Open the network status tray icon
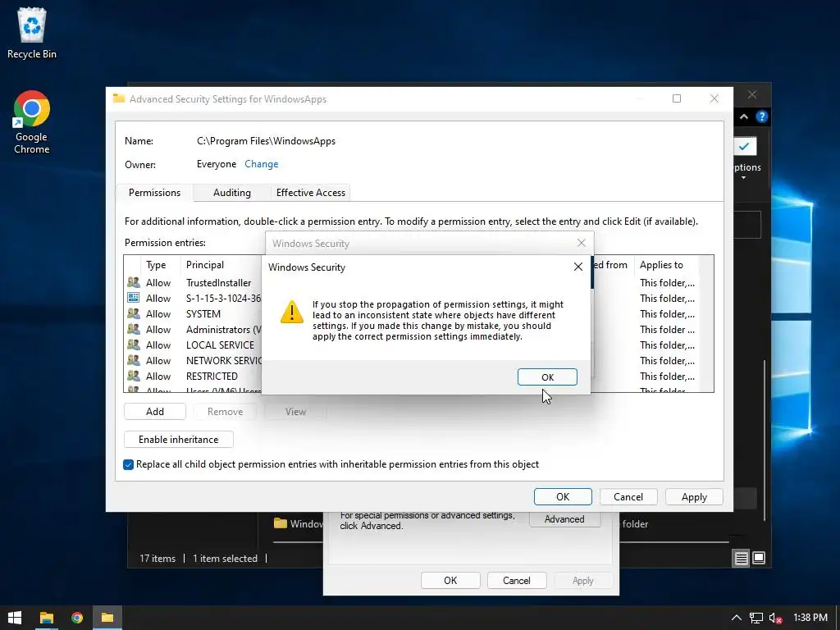This screenshot has height=630, width=840. (x=756, y=618)
